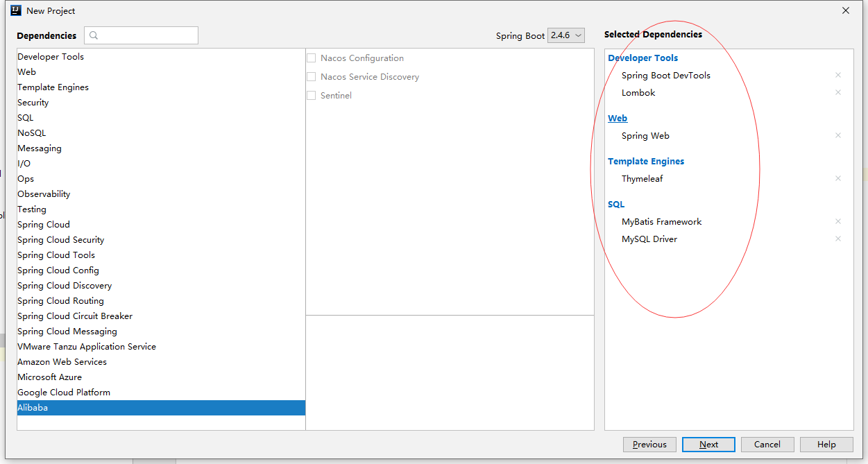
Task: Remove MyBatis Framework dependency x icon
Action: [838, 221]
